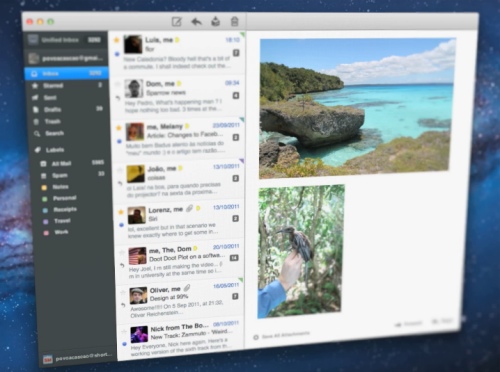Open the Sent folder

click(x=68, y=98)
